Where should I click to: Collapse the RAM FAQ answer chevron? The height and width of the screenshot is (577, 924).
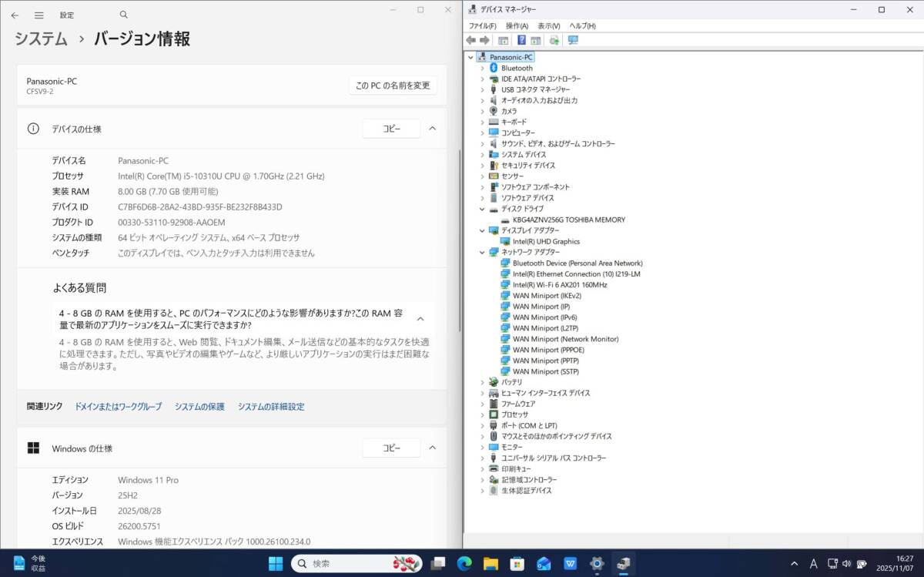tap(420, 317)
